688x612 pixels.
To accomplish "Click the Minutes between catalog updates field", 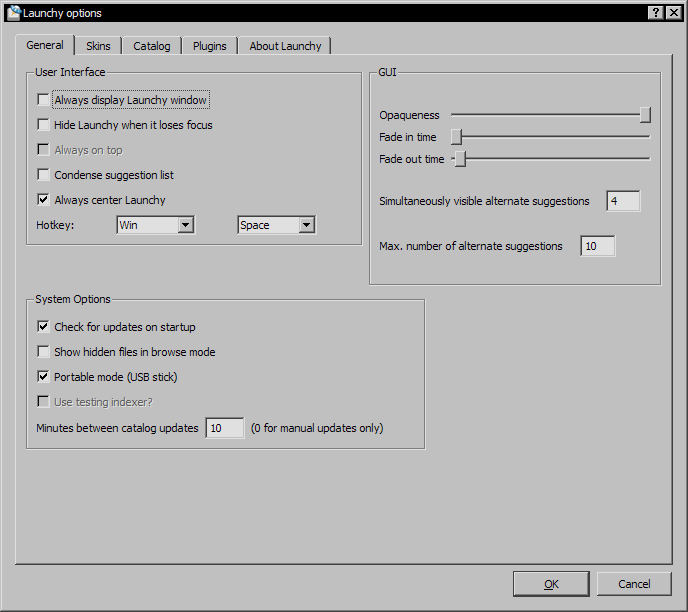I will 224,428.
